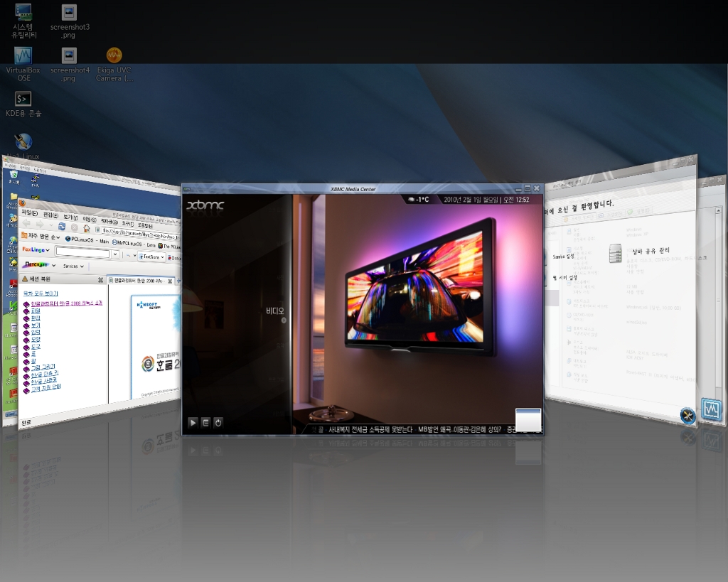Open the XBMC playlist button

[x=205, y=422]
